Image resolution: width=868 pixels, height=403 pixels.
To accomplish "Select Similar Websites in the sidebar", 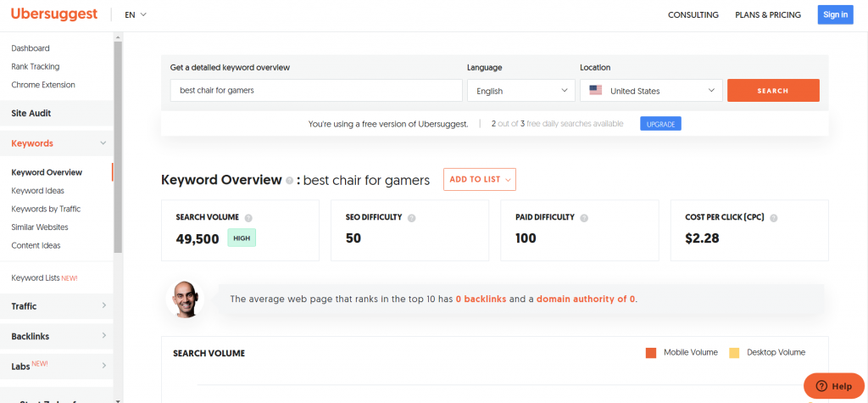I will [40, 227].
